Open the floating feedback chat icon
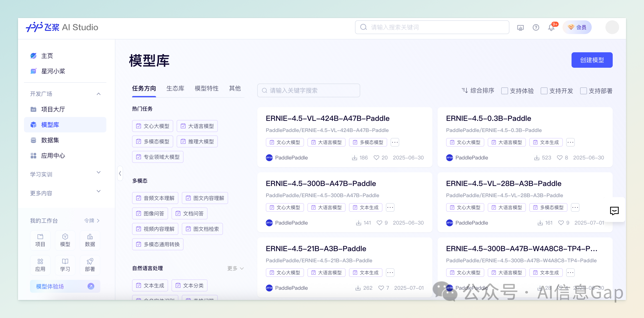Image resolution: width=644 pixels, height=318 pixels. click(614, 211)
